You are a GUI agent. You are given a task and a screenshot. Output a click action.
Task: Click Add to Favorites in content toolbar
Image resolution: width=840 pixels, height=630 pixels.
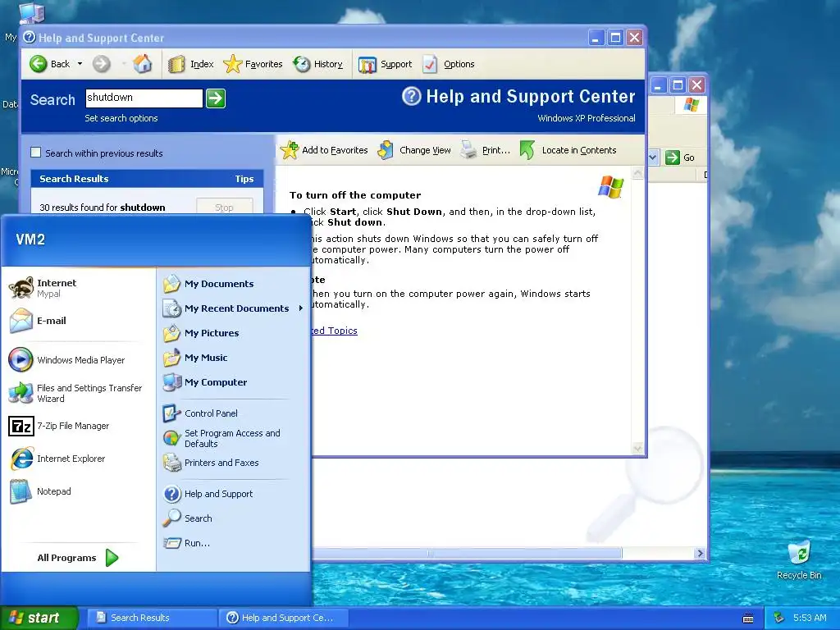324,150
